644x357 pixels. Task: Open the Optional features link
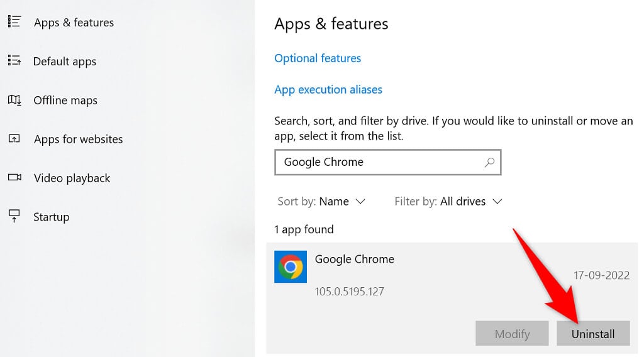(318, 58)
